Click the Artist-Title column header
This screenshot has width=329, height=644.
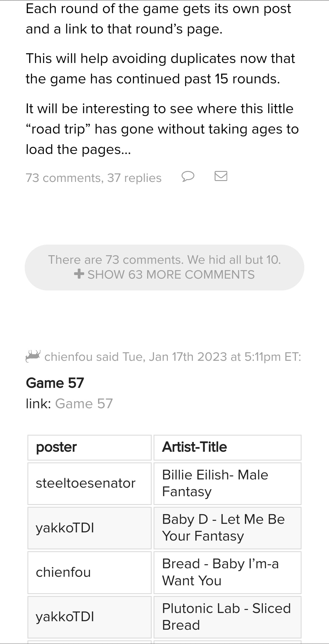[x=227, y=447]
